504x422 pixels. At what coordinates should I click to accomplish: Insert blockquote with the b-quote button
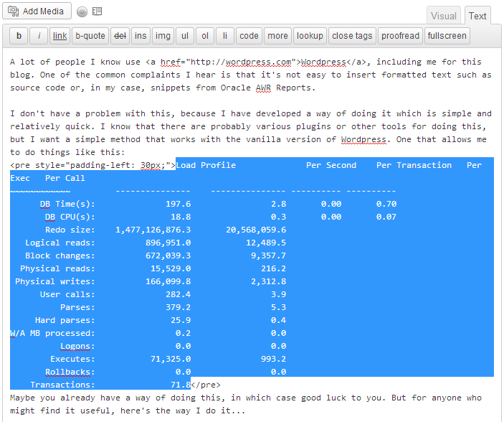[90, 36]
